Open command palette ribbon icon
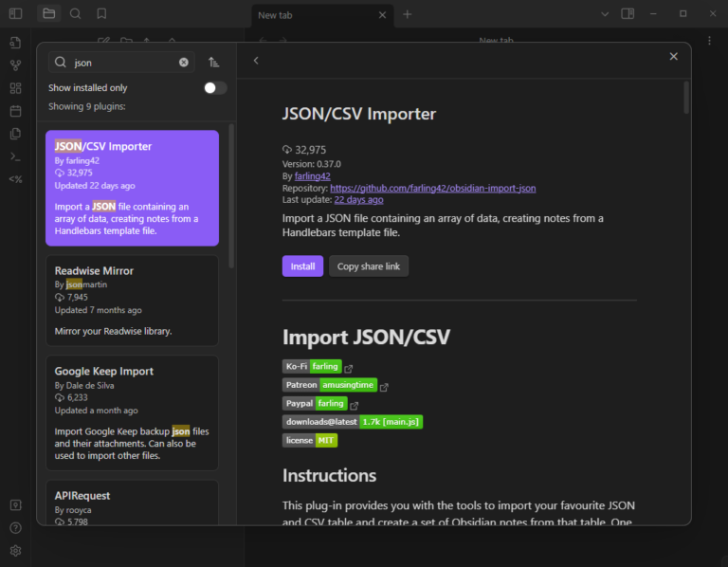The image size is (728, 567). [x=15, y=157]
